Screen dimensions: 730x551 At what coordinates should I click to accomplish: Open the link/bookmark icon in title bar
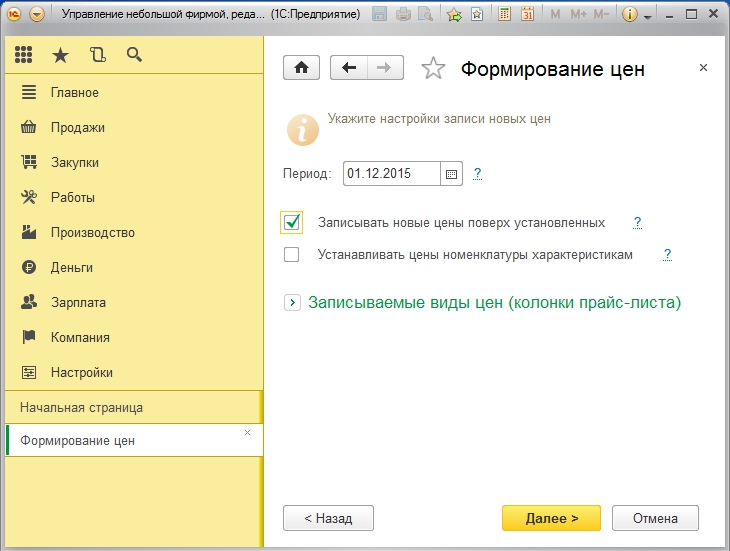pos(477,14)
